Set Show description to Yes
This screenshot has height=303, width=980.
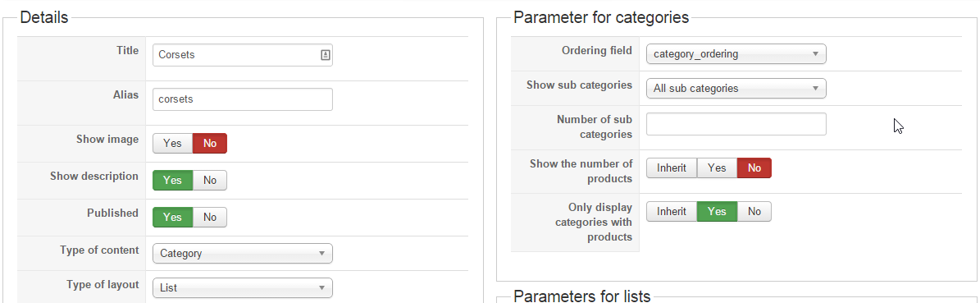click(172, 181)
